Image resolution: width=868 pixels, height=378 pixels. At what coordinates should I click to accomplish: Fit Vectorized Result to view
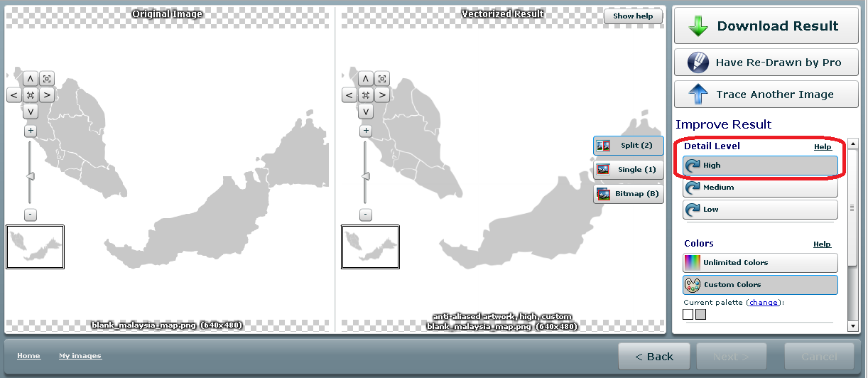(382, 78)
